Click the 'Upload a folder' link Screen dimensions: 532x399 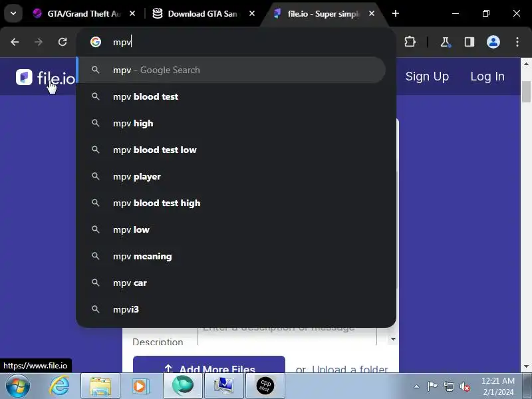(350, 369)
